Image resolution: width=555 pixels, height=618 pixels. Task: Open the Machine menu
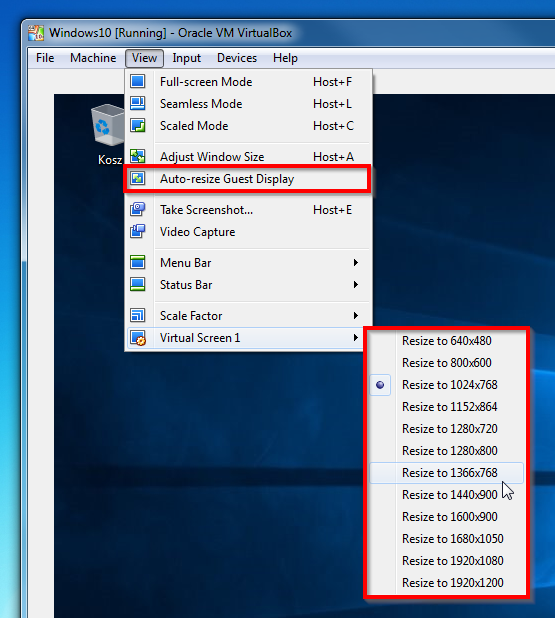tap(93, 58)
